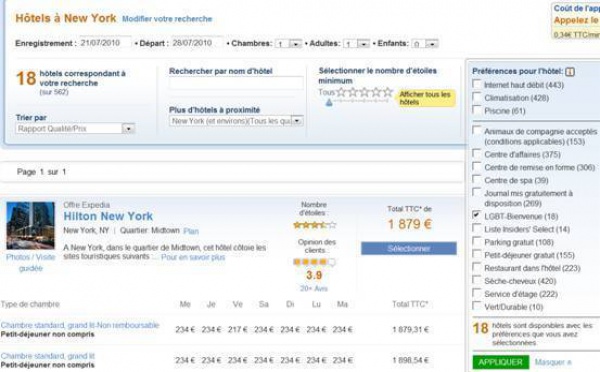Screen dimensions: 600x372
Task: Click Chambre standard, grand lit-Non remboursable link
Action: pos(80,325)
